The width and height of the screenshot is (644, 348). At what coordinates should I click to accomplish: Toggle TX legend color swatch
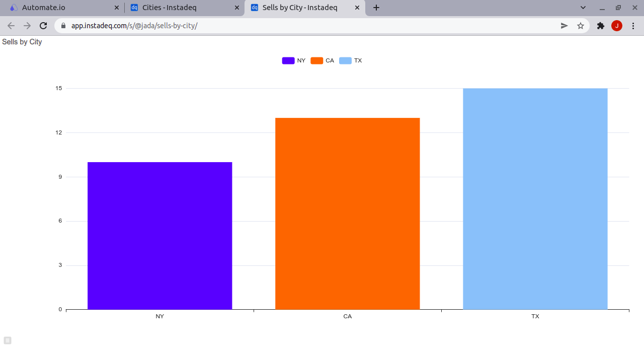345,60
